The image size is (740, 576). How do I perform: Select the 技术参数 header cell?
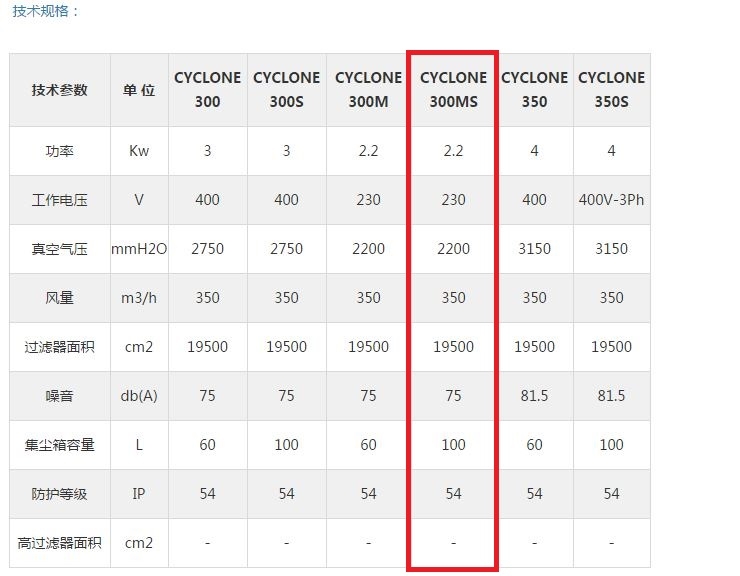coord(59,90)
